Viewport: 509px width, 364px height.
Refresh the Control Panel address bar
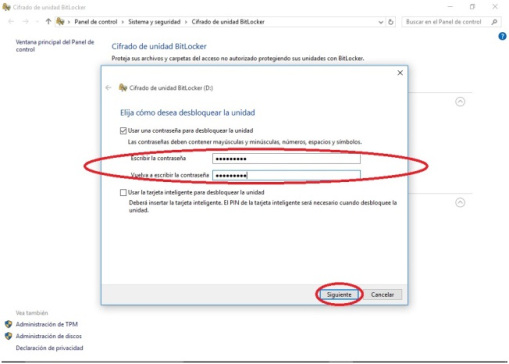391,22
